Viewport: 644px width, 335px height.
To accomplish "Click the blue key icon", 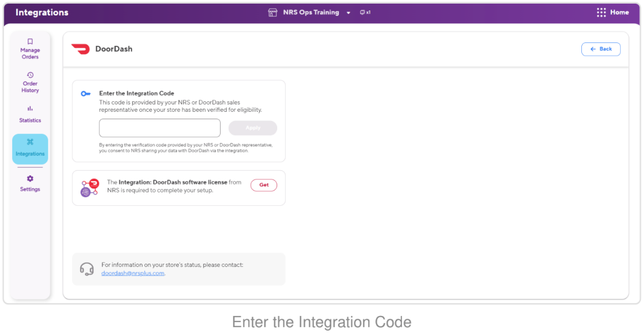I will (85, 93).
